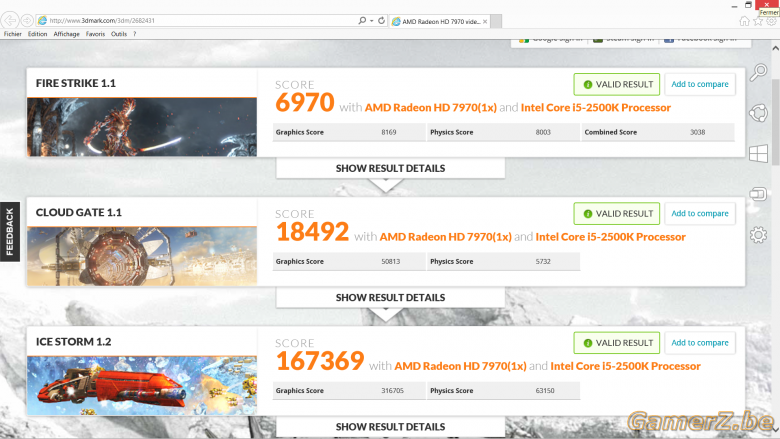Add Fire Strike result to compare

point(700,85)
